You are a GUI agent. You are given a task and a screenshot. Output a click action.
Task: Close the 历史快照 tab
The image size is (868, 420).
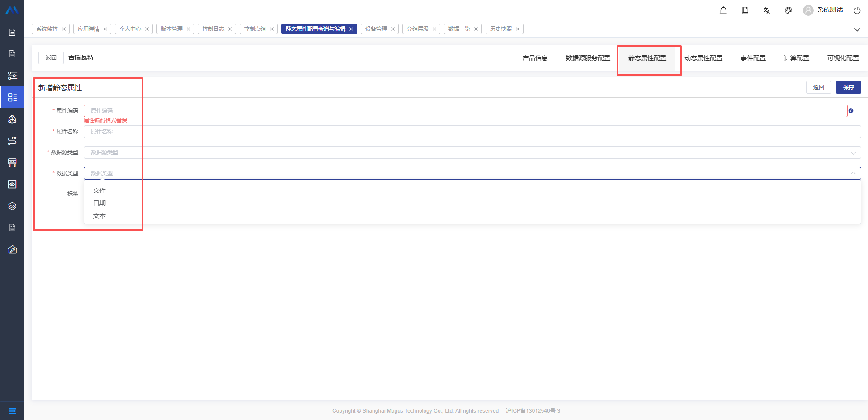click(518, 29)
